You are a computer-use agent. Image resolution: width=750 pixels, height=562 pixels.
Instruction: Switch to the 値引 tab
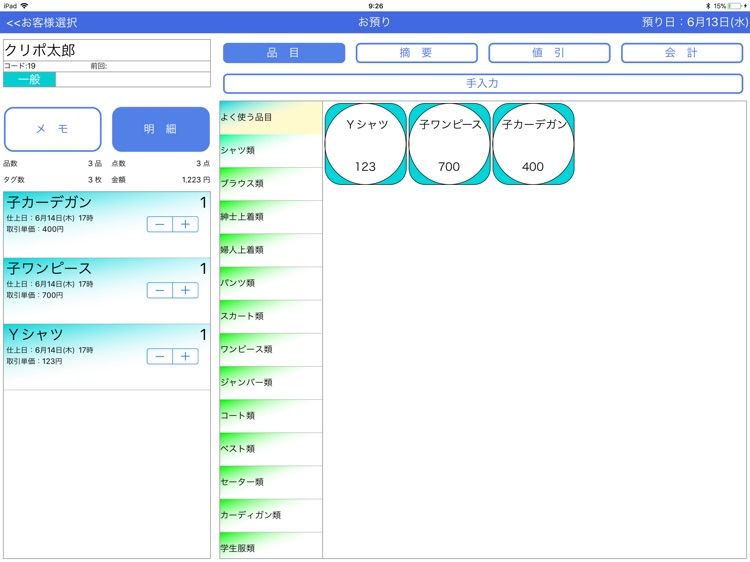tap(549, 53)
